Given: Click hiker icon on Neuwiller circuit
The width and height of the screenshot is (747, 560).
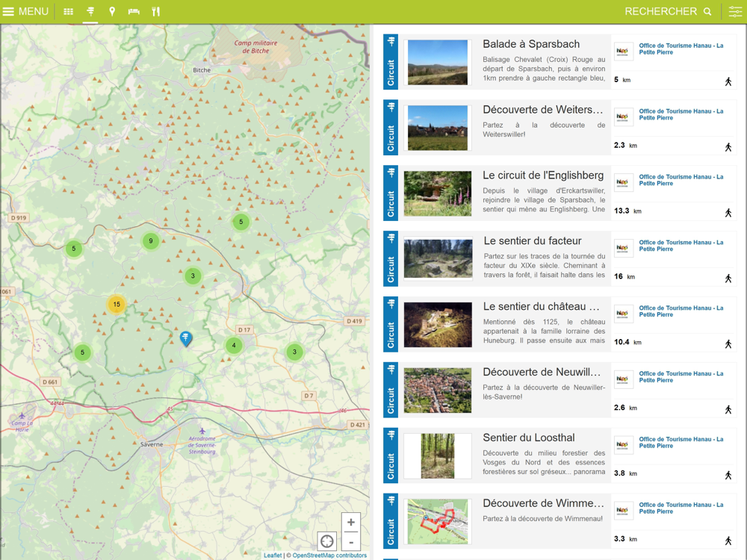Looking at the screenshot, I should (x=728, y=410).
